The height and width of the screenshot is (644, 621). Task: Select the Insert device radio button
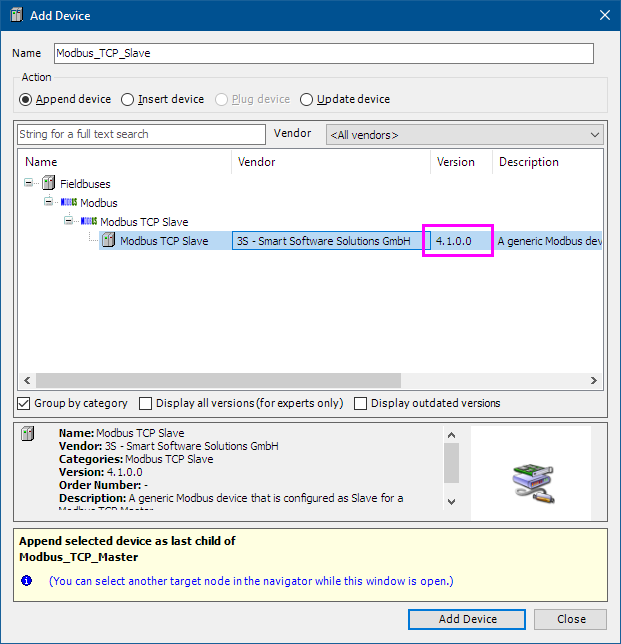tap(127, 100)
